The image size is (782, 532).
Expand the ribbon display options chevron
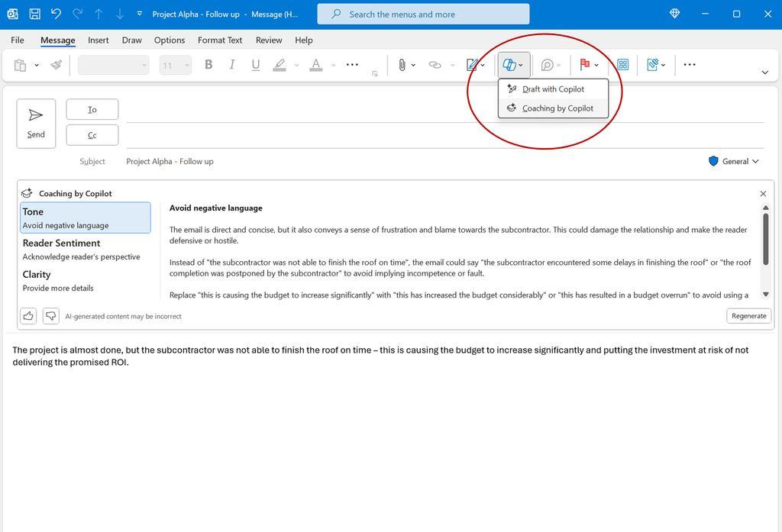(x=764, y=73)
